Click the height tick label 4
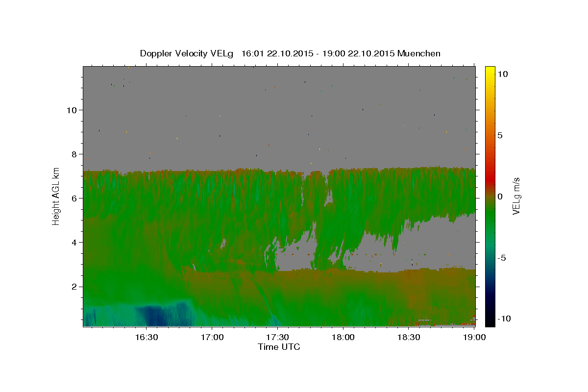 [73, 242]
